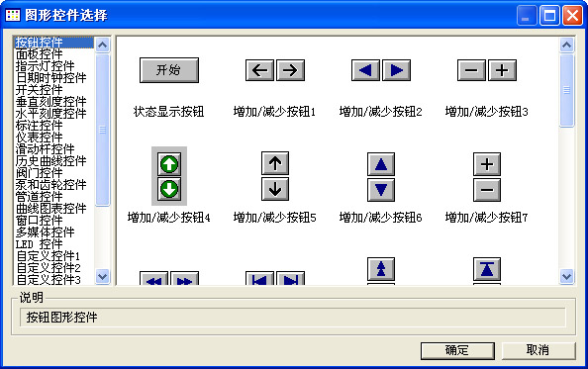Click preview pane scrollbar thumb

(x=566, y=90)
